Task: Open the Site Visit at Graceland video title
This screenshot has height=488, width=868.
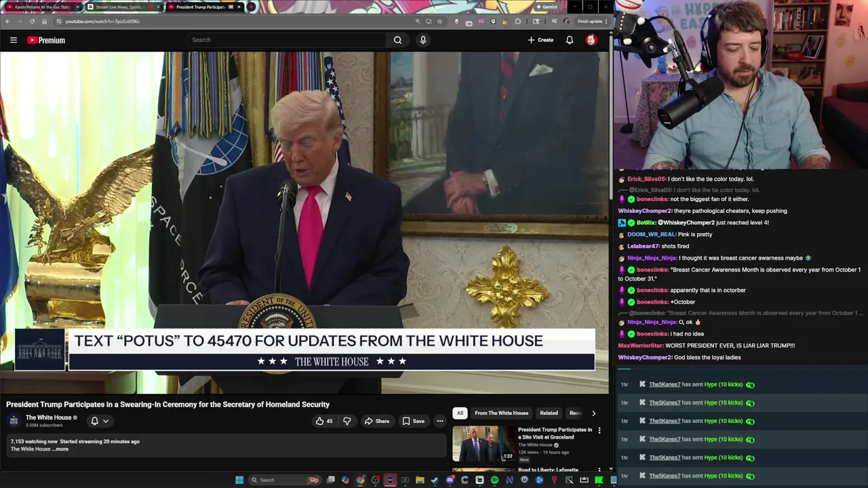Action: pyautogui.click(x=555, y=433)
